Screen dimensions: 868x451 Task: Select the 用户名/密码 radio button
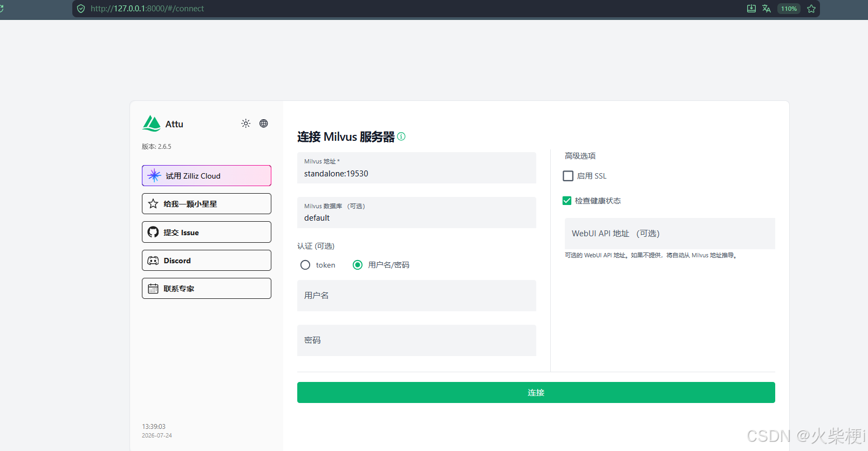pos(358,265)
